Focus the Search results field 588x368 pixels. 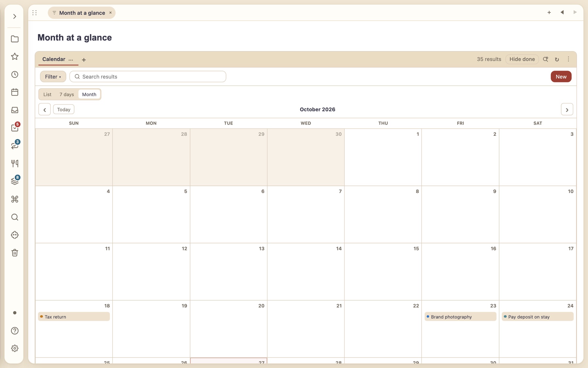point(148,77)
